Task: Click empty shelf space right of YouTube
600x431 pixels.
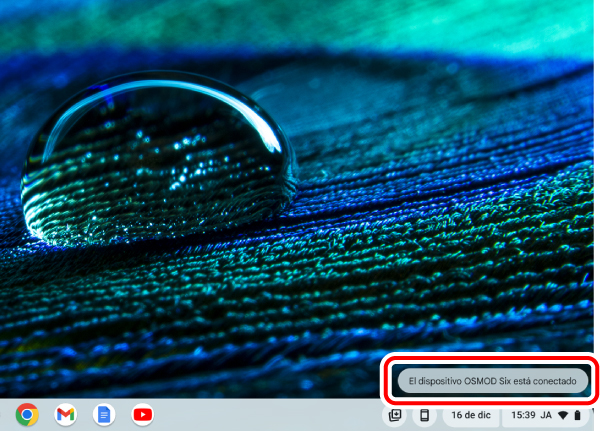Action: click(x=260, y=414)
